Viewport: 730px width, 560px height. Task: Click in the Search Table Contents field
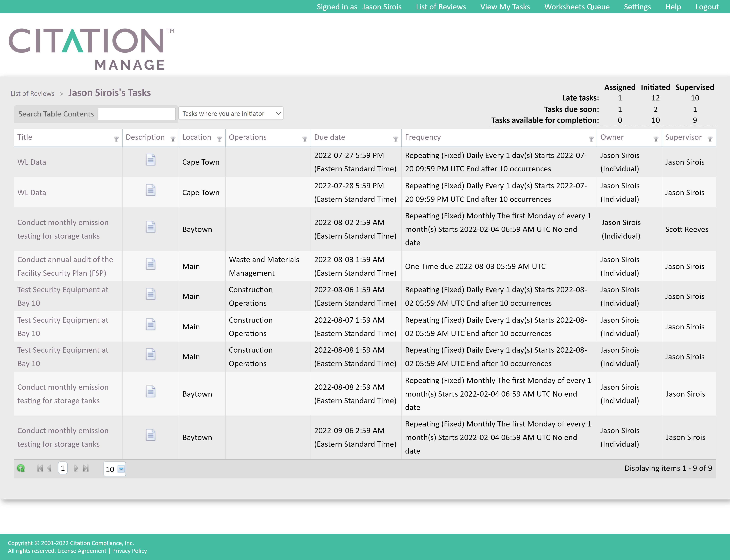[x=137, y=114]
